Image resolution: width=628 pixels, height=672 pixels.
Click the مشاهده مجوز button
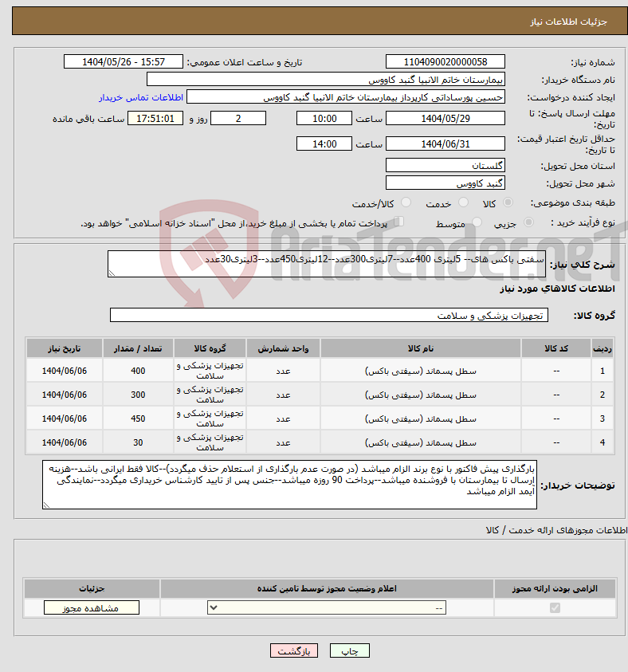point(91,607)
